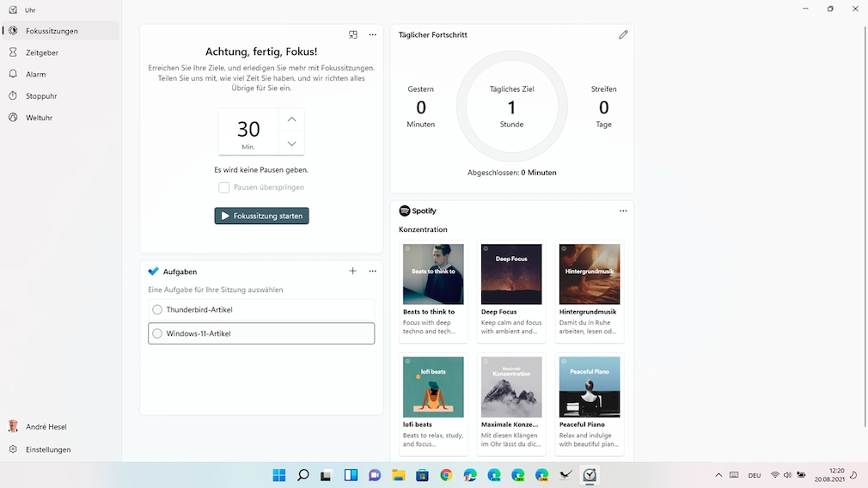Open Task View in taskbar

[327, 475]
